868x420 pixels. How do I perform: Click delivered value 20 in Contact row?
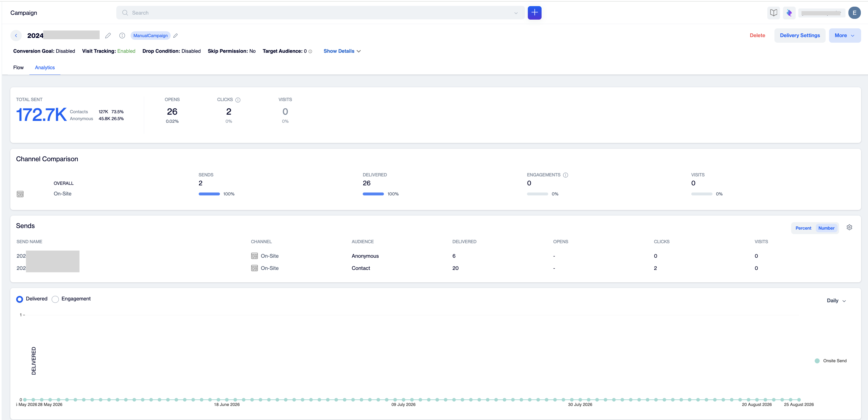pyautogui.click(x=455, y=268)
